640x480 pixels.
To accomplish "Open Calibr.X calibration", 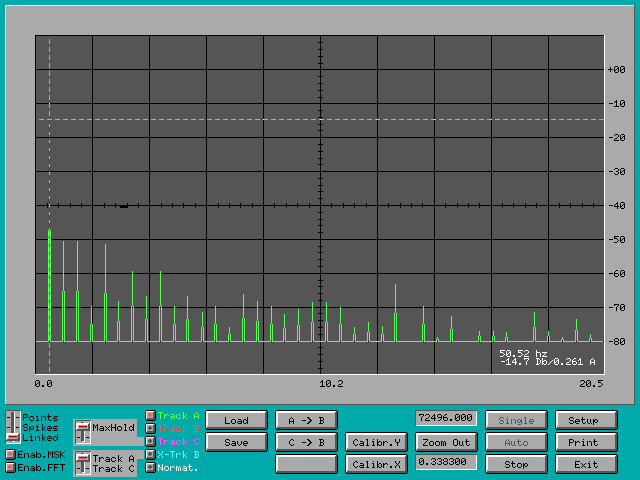I will [376, 464].
